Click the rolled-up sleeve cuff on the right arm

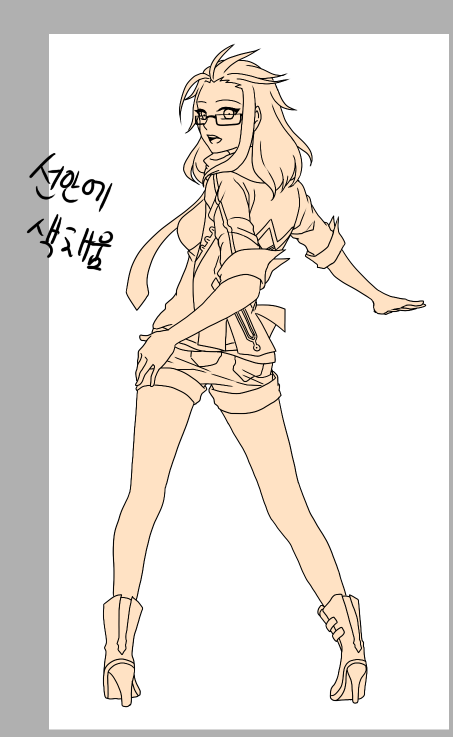pos(328,244)
